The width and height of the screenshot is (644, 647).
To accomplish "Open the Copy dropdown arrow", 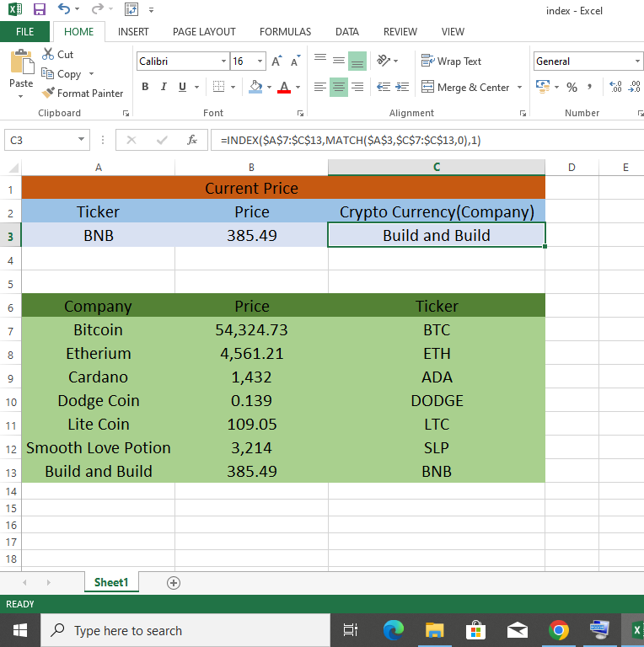I will coord(92,74).
